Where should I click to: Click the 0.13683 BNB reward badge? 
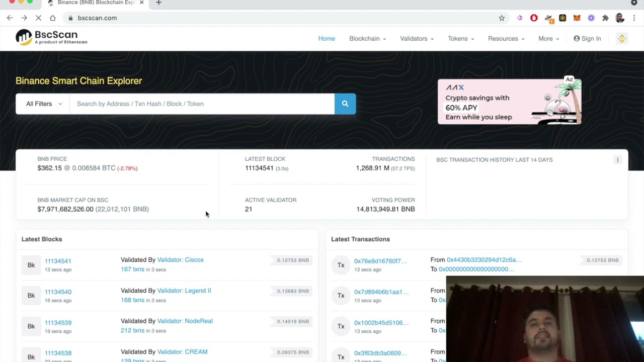click(293, 291)
